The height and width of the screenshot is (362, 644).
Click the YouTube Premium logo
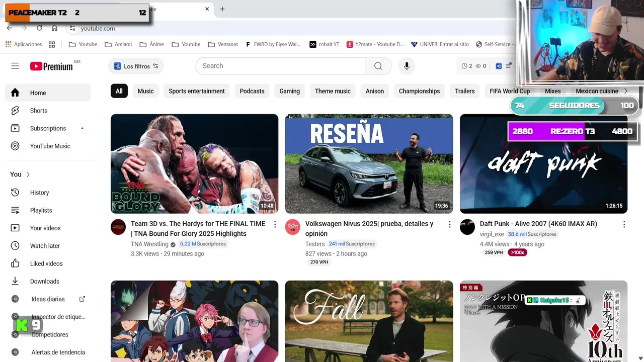[x=51, y=66]
